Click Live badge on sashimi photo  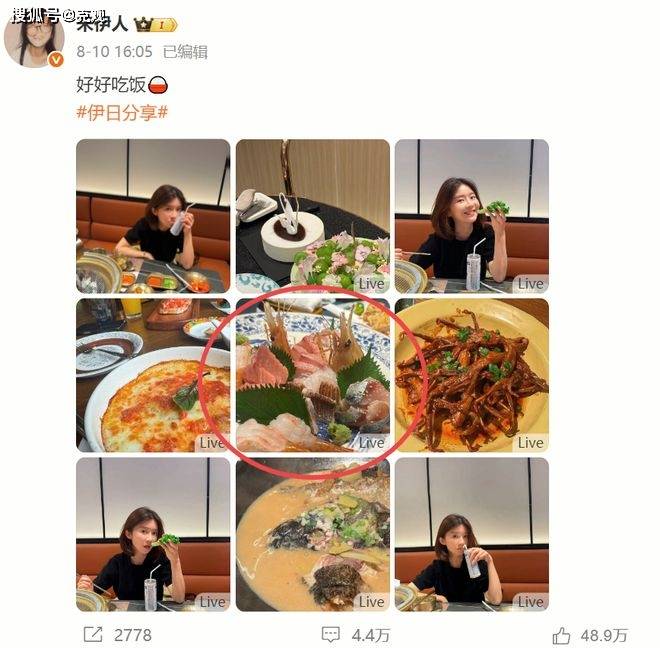pyautogui.click(x=371, y=443)
